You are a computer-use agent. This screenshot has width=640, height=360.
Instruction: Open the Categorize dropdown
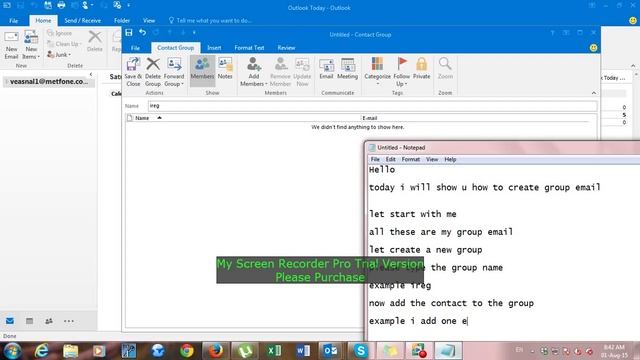pos(378,72)
